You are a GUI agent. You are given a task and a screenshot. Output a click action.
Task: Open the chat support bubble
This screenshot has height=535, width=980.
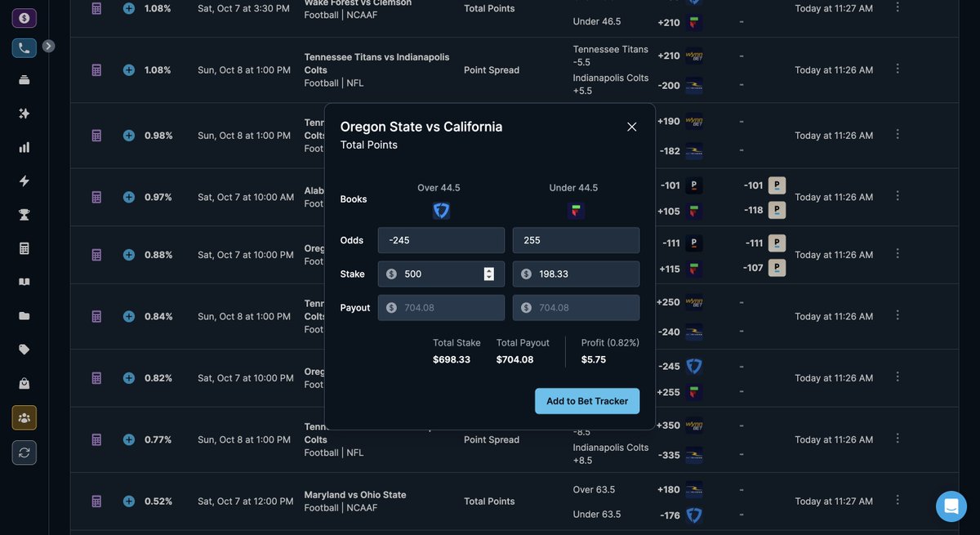(951, 506)
